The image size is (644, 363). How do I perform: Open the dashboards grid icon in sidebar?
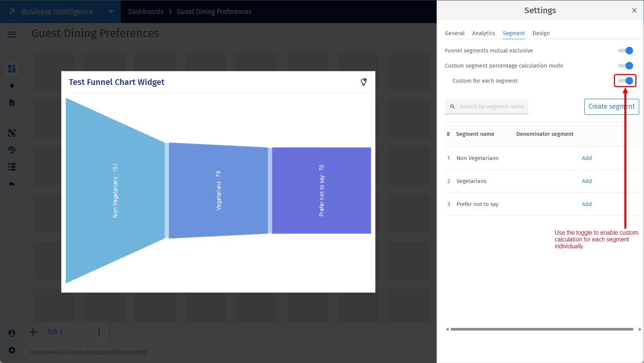click(12, 69)
